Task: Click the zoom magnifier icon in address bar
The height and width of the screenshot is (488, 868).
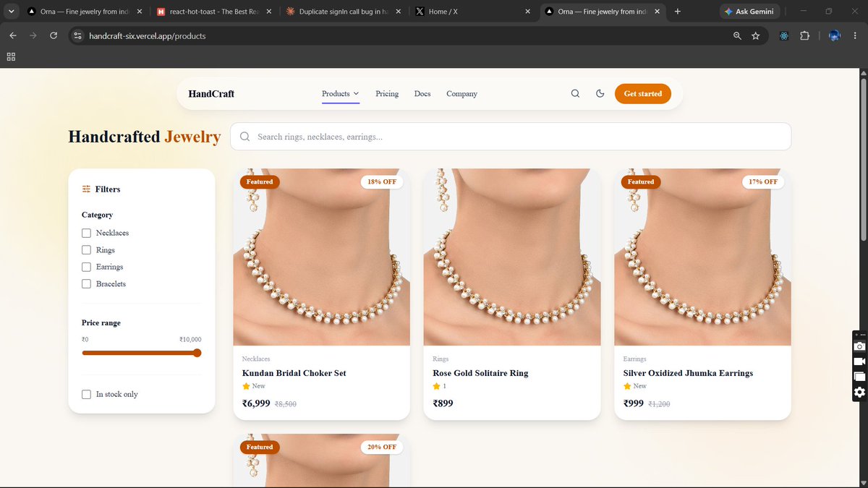Action: (x=737, y=35)
